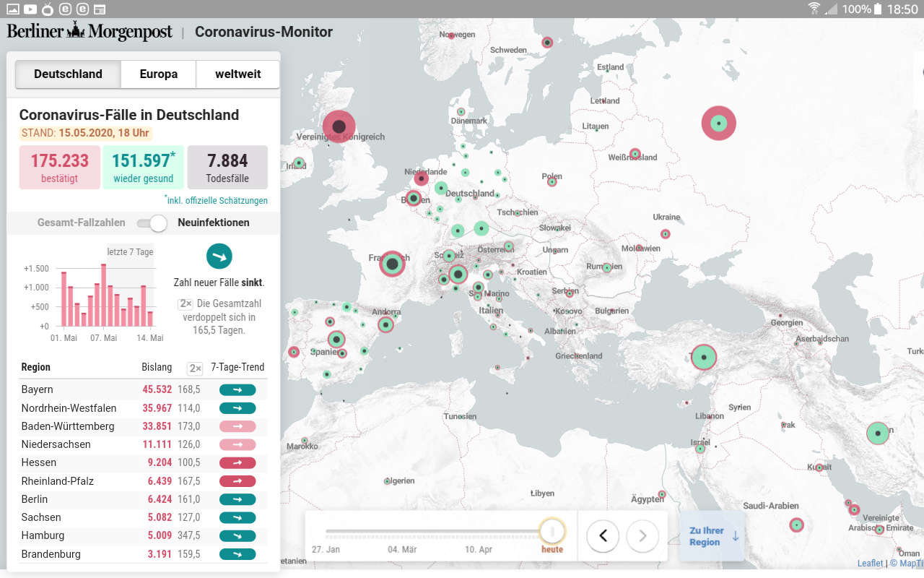Image resolution: width=924 pixels, height=578 pixels.
Task: Click the 7-Tage-Trend column header
Action: coord(237,368)
